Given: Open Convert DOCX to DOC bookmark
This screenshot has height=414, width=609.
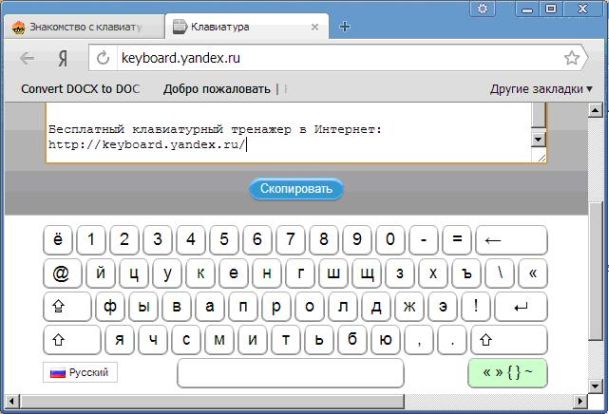Looking at the screenshot, I should pyautogui.click(x=80, y=89).
